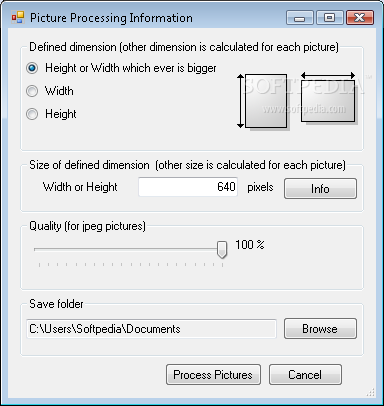This screenshot has width=384, height=406.
Task: Click the 100 % quality value label
Action: pos(250,245)
